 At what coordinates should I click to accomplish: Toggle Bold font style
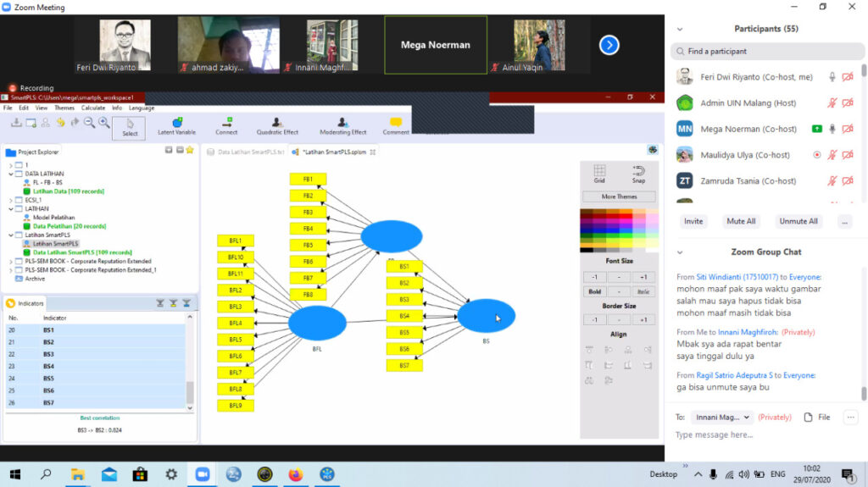click(595, 291)
